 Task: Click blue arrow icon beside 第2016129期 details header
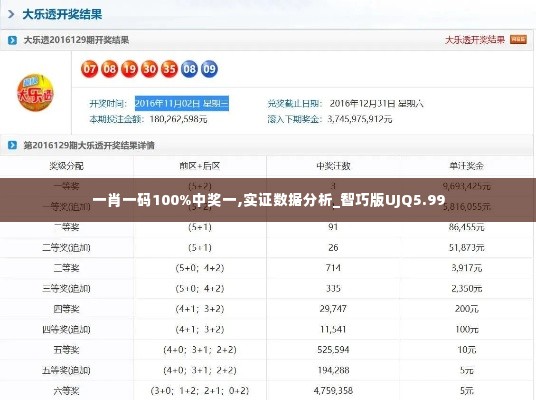[12, 145]
